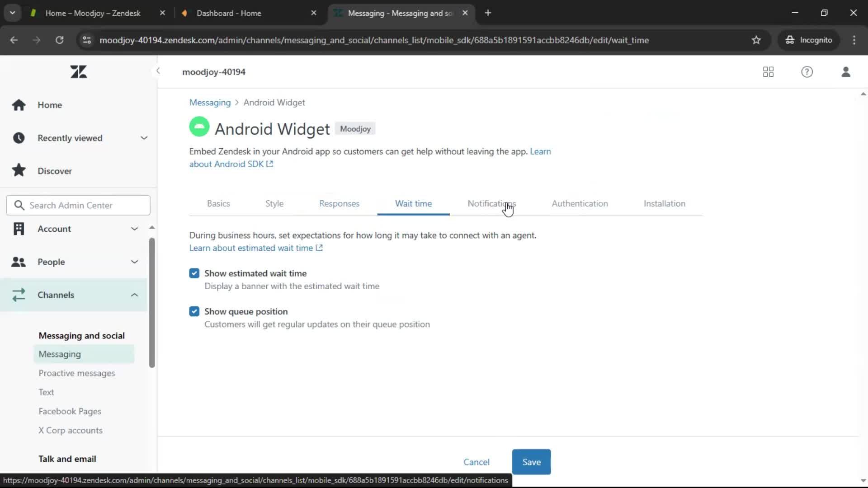Click the Messaging and social heading

click(81, 335)
